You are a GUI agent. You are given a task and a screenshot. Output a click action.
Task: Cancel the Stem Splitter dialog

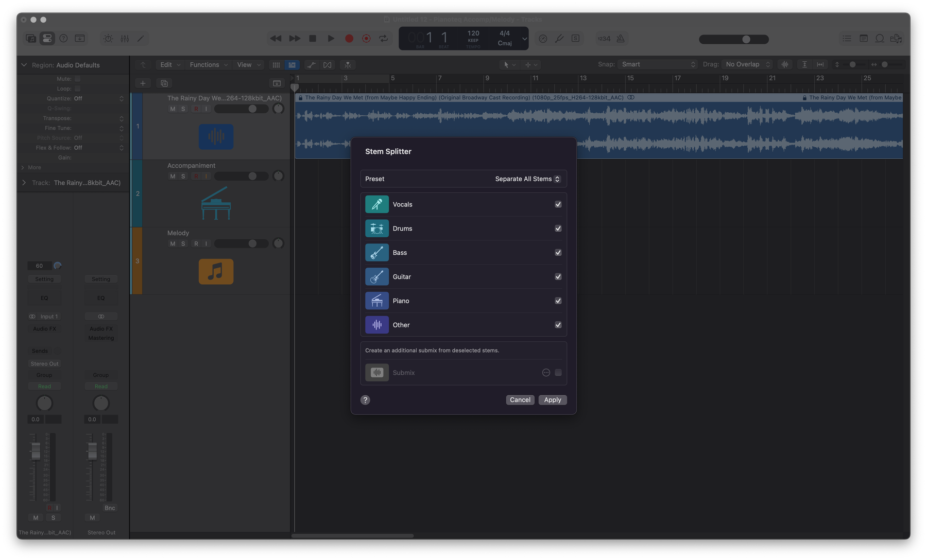pos(520,400)
